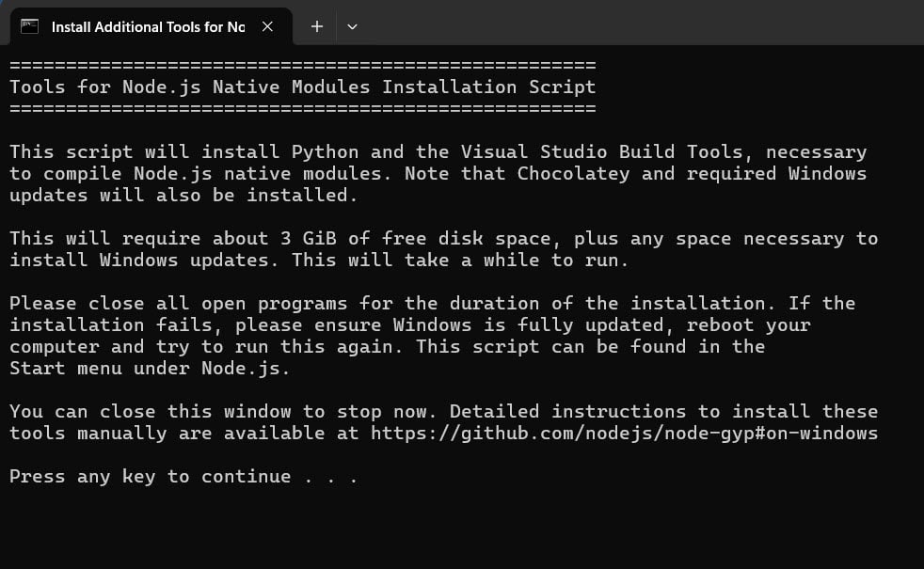The image size is (924, 569).
Task: Click the terminal icon on the tab
Action: [29, 26]
